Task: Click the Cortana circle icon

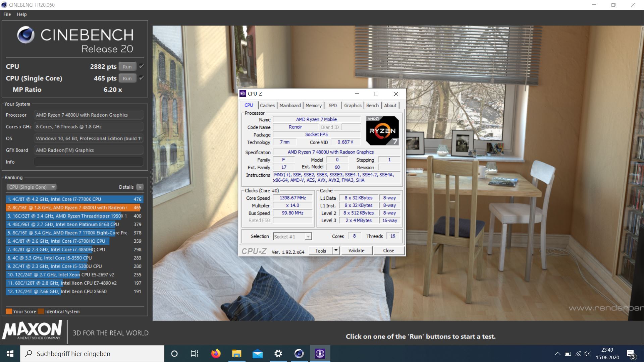Action: (174, 354)
